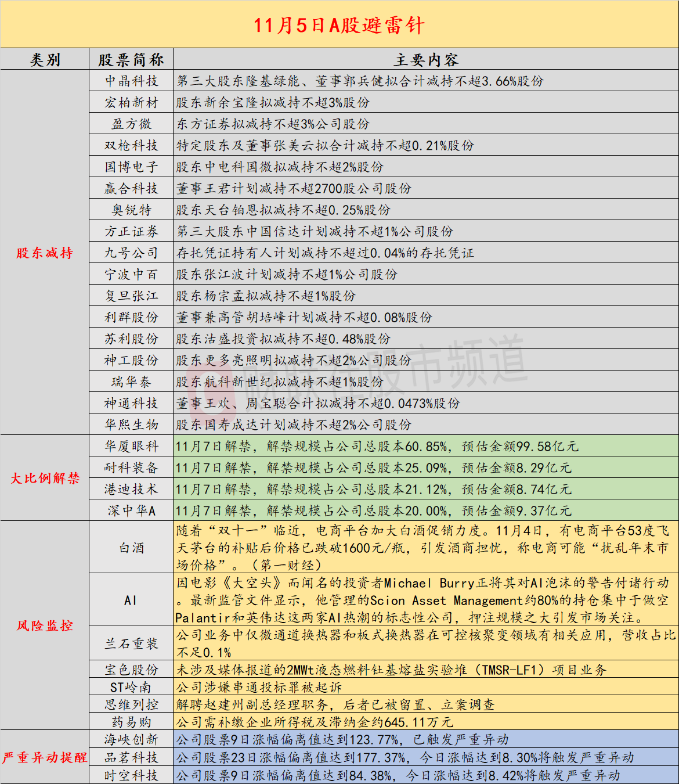
Task: Click text 董事王君计划减持不超2700股公司股份
Action: coord(294,188)
